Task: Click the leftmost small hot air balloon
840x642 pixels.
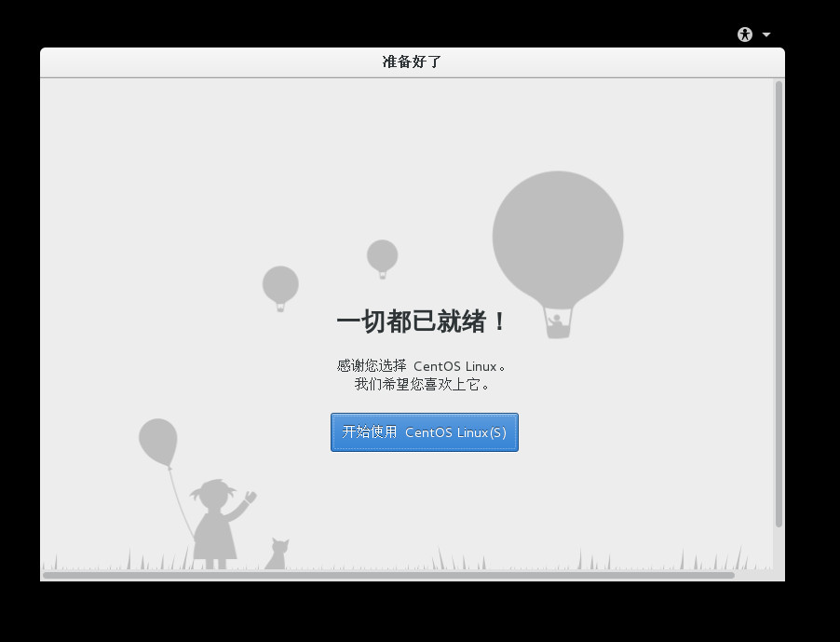Action: coord(280,284)
